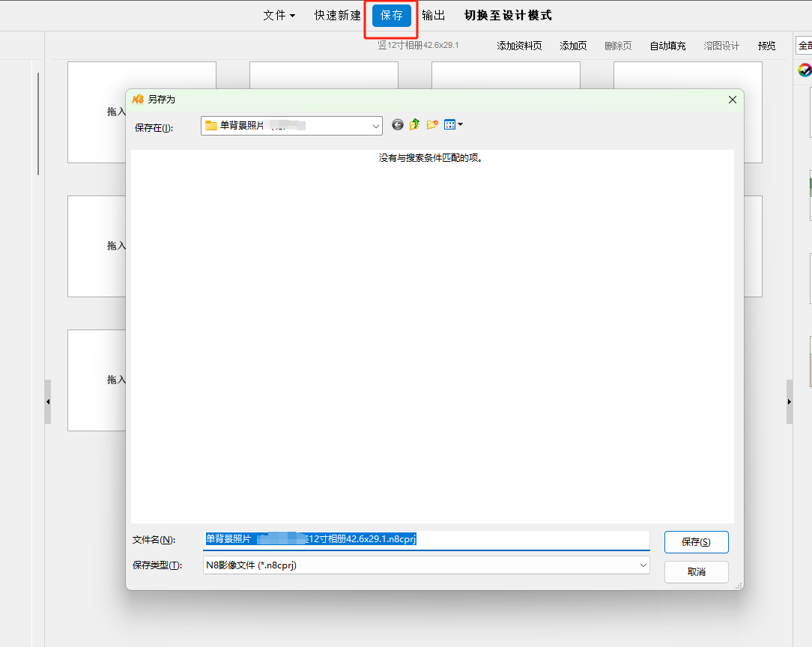Viewport: 812px width, 647px height.
Task: Click the N8 app icon in dialog title
Action: click(x=138, y=99)
